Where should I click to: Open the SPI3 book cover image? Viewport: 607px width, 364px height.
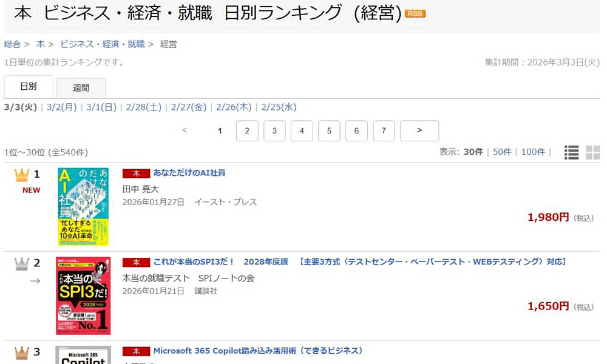click(83, 295)
